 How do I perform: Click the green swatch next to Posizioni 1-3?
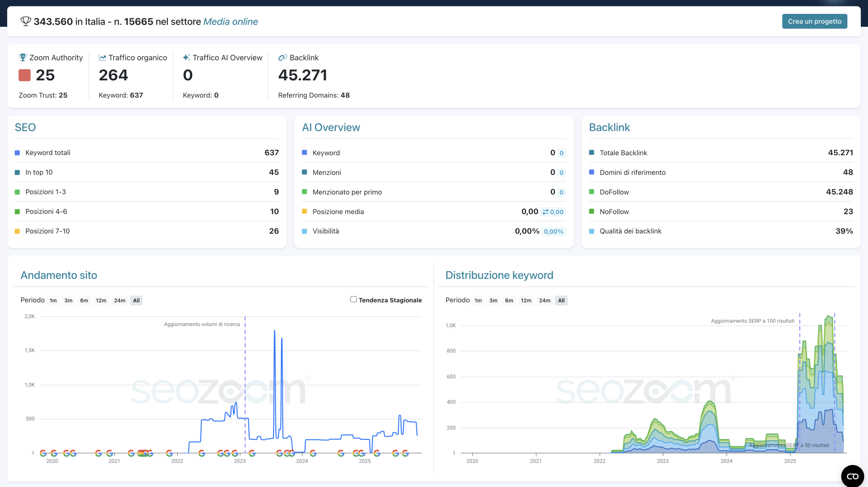17,192
